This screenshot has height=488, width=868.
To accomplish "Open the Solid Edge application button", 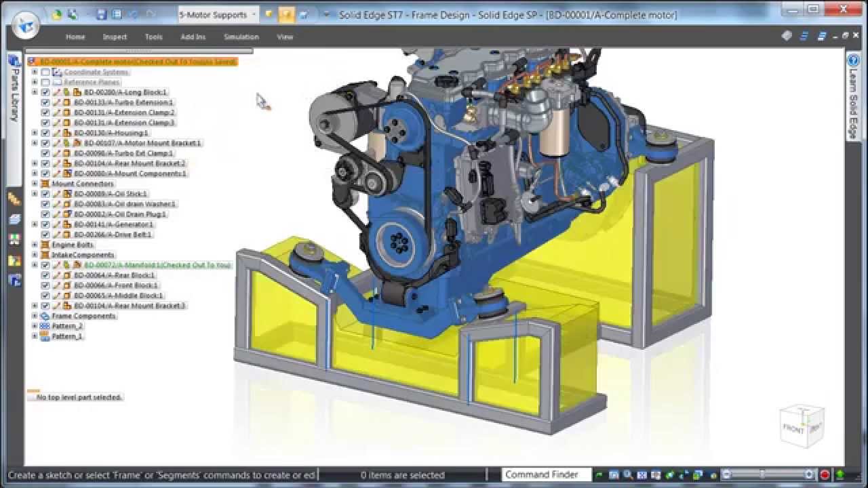I will click(x=25, y=24).
